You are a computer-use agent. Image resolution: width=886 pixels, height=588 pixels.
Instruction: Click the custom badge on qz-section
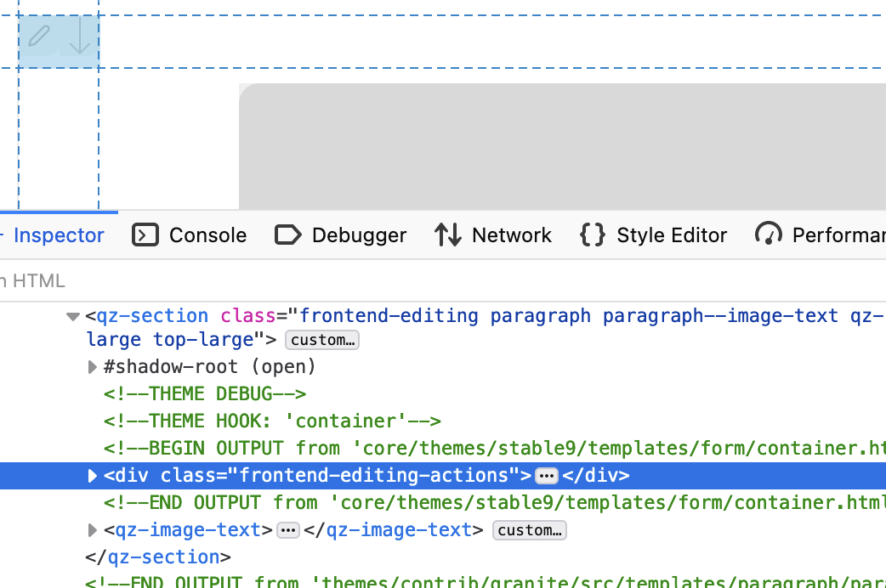coord(322,341)
